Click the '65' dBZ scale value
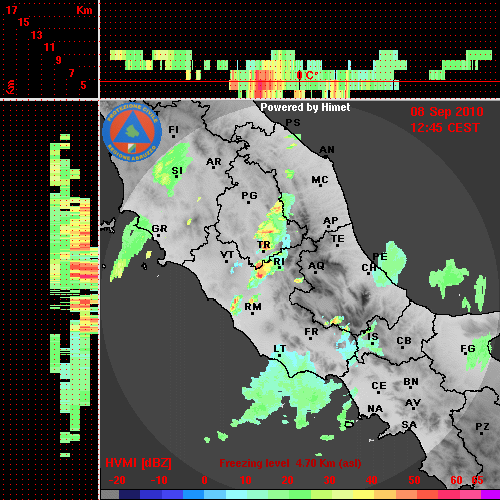The image size is (500, 500). tap(477, 480)
